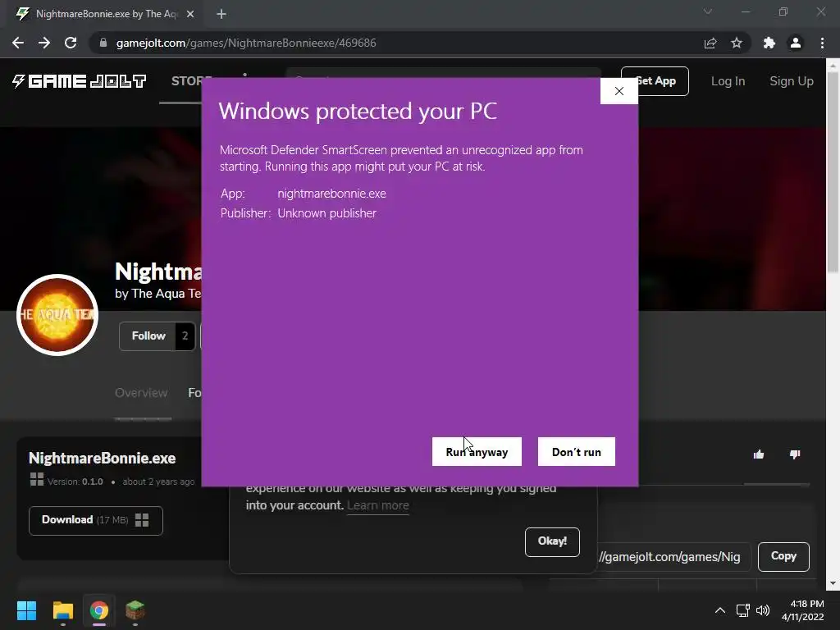Click NightmareBonnie.exe package title

click(x=102, y=458)
